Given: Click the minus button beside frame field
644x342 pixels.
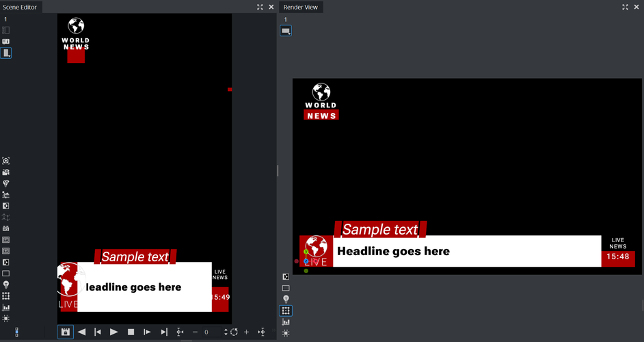Looking at the screenshot, I should point(195,332).
